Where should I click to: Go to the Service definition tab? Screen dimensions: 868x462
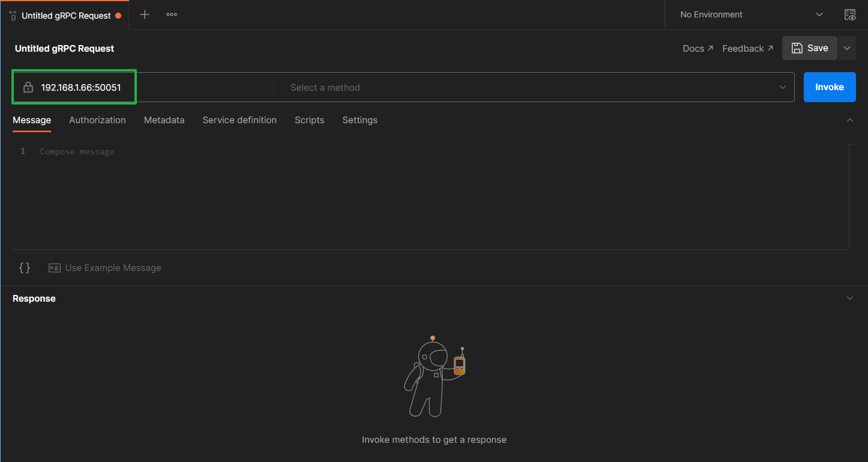tap(240, 120)
